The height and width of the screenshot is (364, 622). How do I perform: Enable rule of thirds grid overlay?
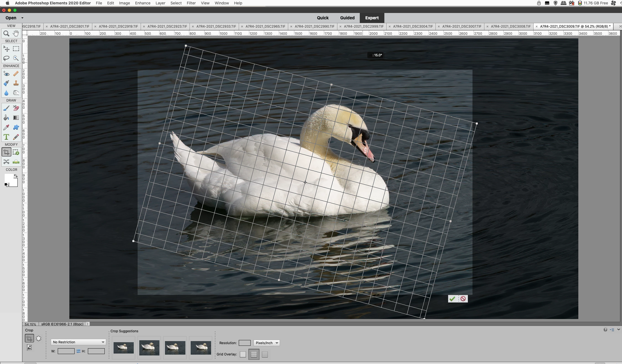[x=254, y=354]
